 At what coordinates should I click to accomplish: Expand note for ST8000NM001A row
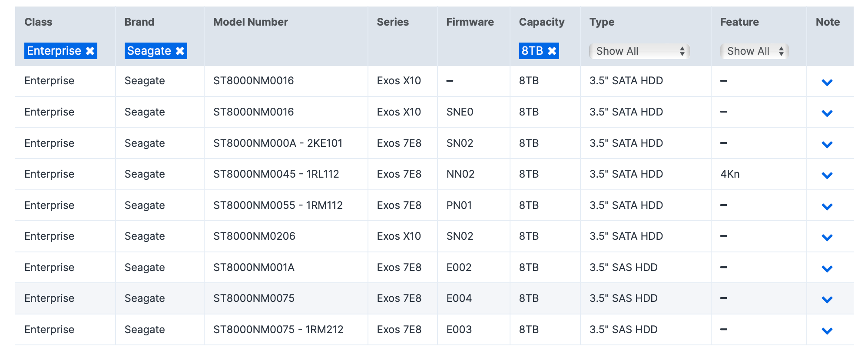click(827, 268)
